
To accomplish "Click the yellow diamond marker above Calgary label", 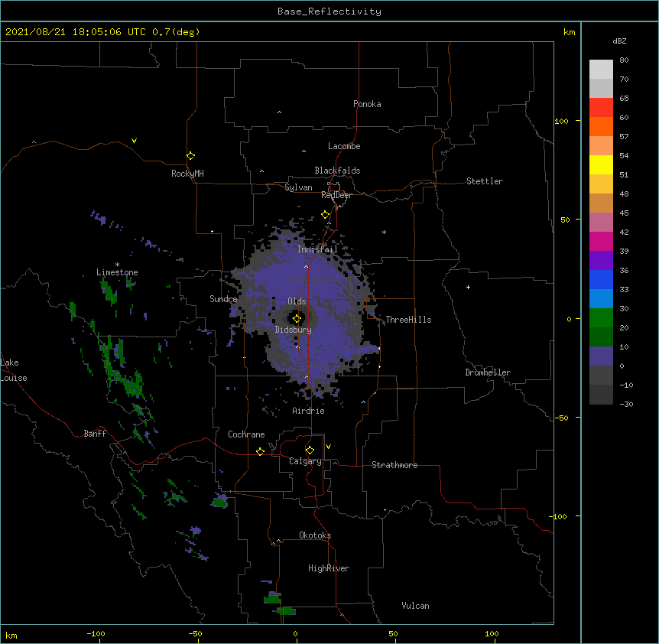I will pyautogui.click(x=310, y=450).
